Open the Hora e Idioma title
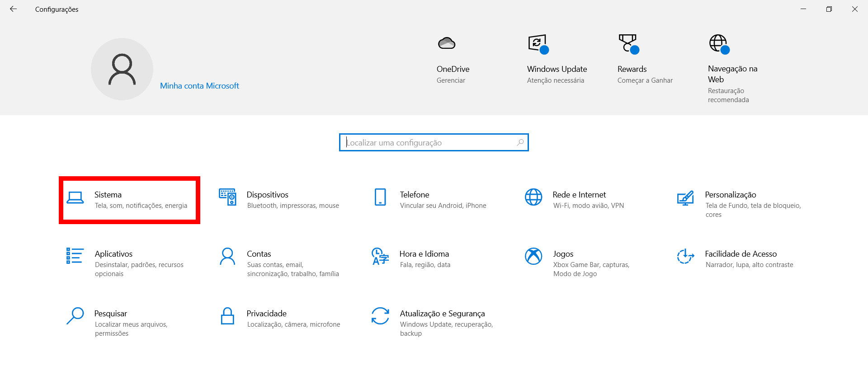This screenshot has height=366, width=868. click(x=424, y=254)
